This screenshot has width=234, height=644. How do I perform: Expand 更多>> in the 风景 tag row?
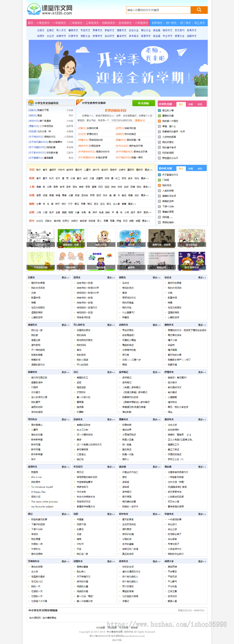[x=145, y=178]
